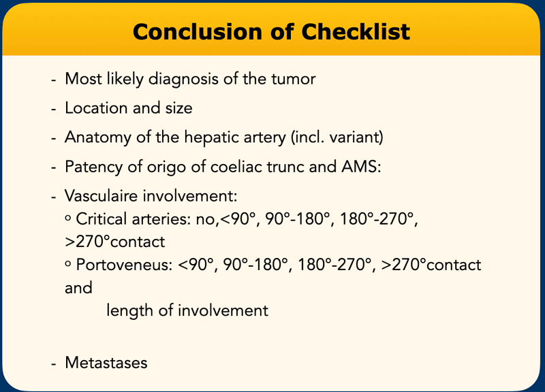Screen dimensions: 545x392
Task: Click the 'AMS:' text
Action: tap(361, 167)
